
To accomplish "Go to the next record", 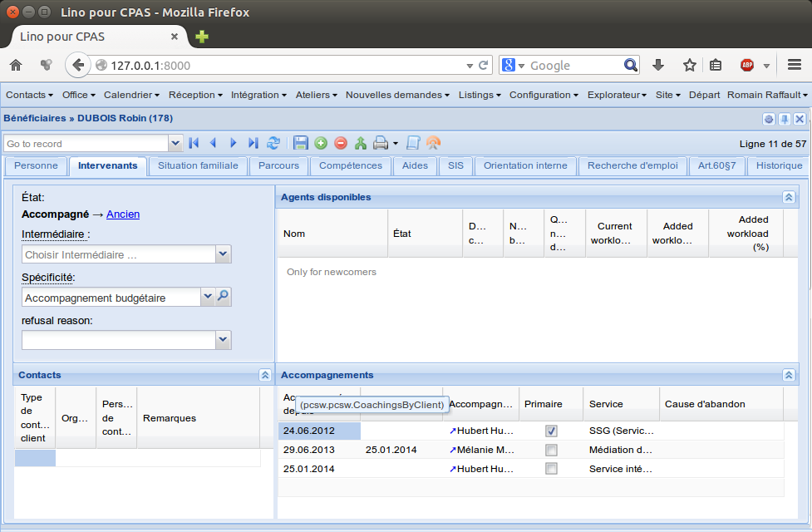I will tap(233, 143).
